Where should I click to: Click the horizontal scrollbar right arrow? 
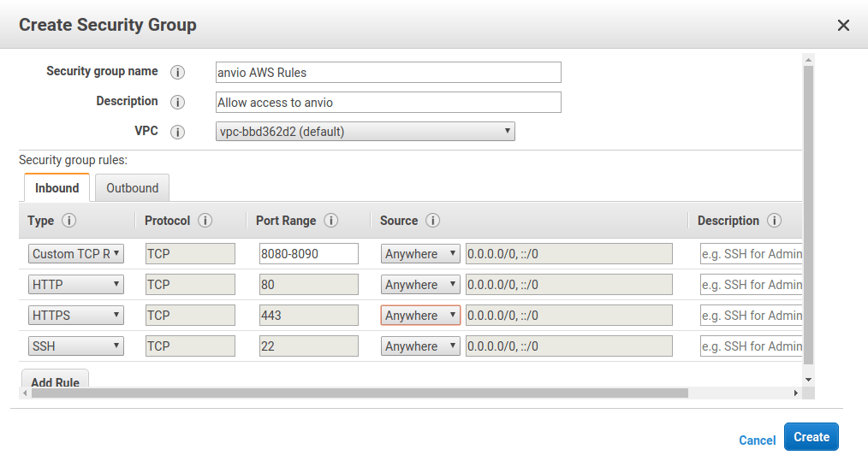pos(796,393)
